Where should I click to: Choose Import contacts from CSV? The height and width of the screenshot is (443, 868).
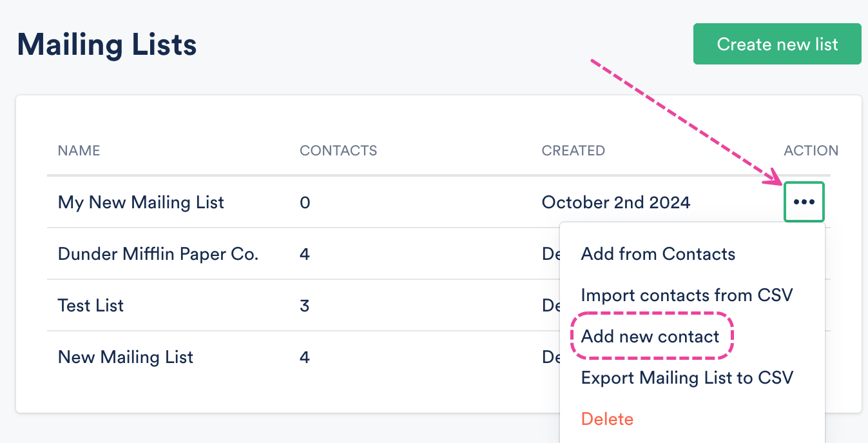686,295
